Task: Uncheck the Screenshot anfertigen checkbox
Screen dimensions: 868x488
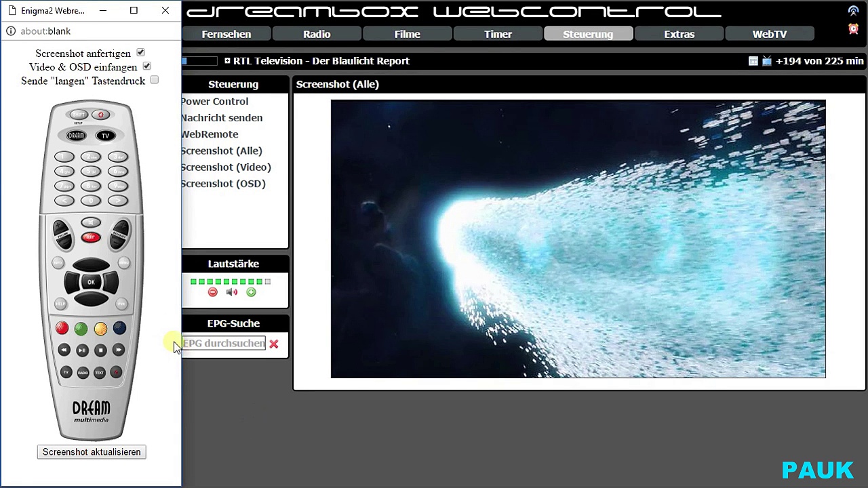Action: click(x=140, y=53)
